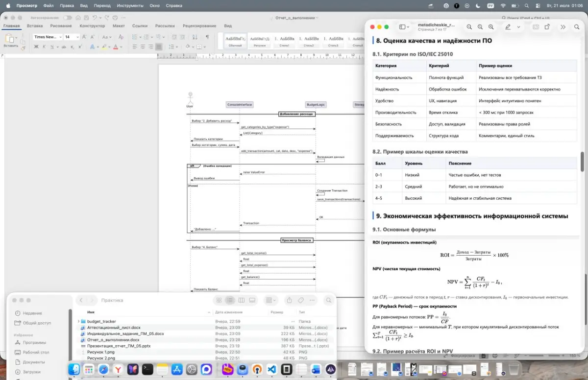Open the Справка menu
The image size is (588, 380).
(174, 5)
